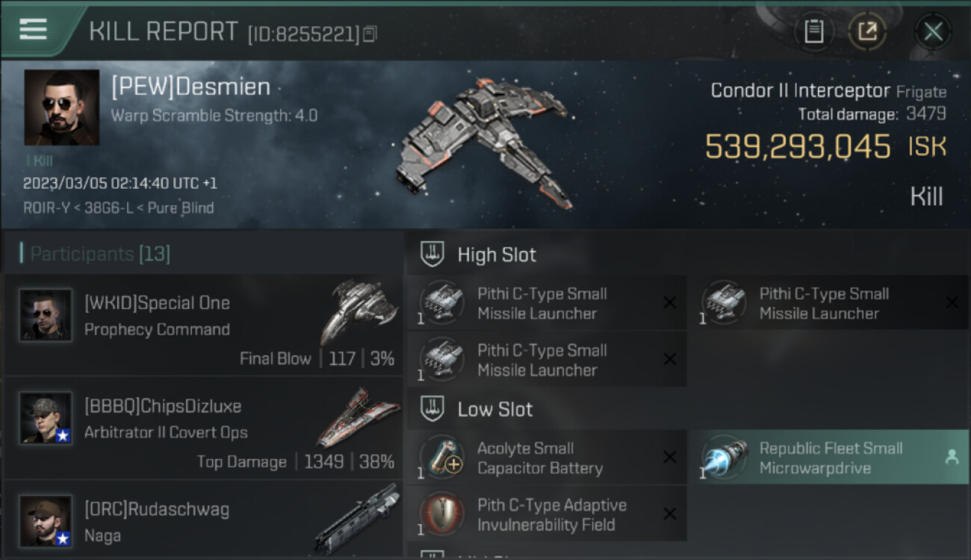The height and width of the screenshot is (560, 971).
Task: Select the Low Slot section icon
Action: coord(432,408)
